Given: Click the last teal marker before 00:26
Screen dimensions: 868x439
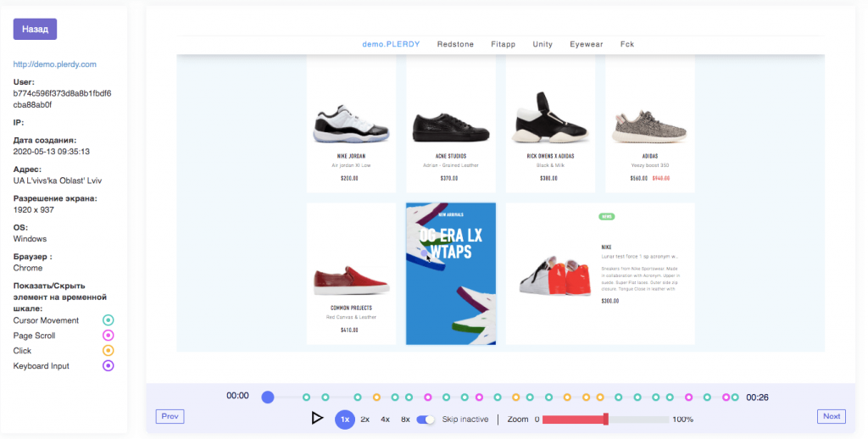Looking at the screenshot, I should (x=735, y=397).
